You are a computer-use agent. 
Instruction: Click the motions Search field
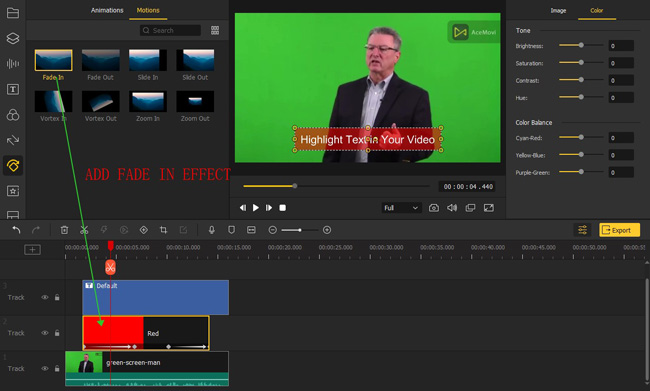click(170, 30)
